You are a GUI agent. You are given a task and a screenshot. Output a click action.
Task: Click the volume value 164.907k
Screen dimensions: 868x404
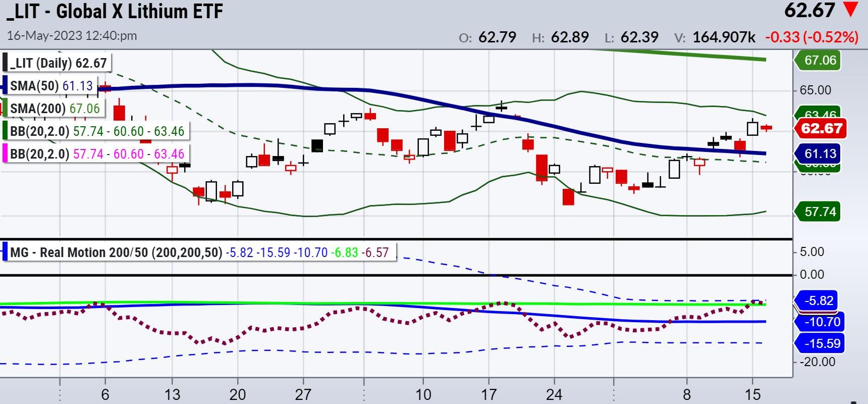[x=724, y=37]
